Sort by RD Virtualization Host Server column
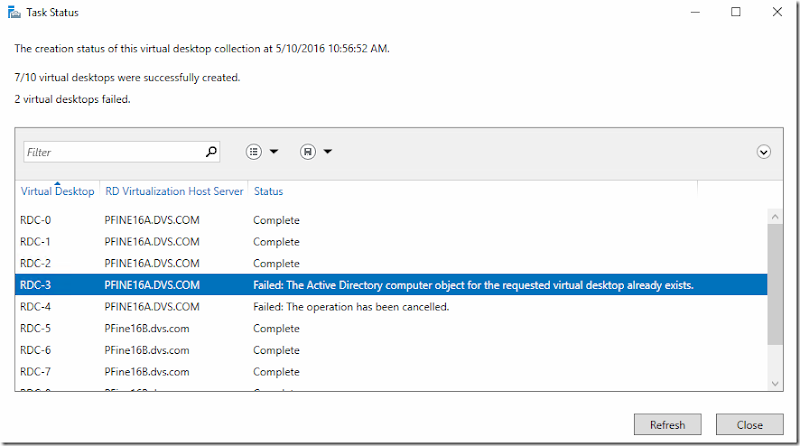The height and width of the screenshot is (446, 800). [174, 191]
